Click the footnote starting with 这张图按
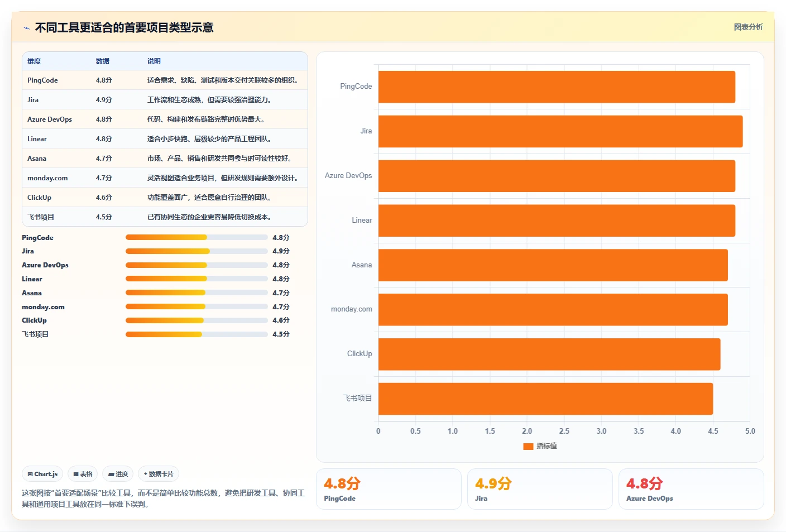 click(x=163, y=499)
